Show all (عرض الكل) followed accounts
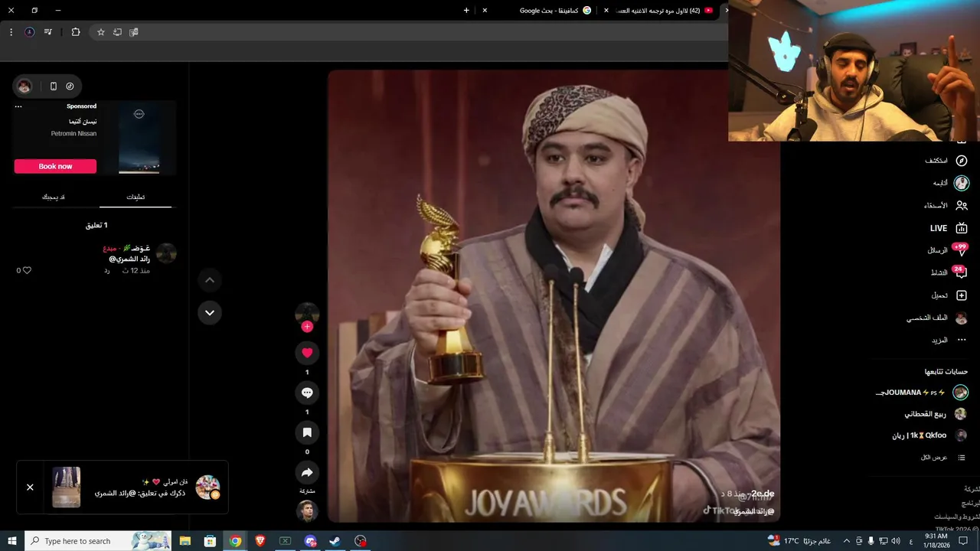Screen dimensions: 980x551 point(943,457)
